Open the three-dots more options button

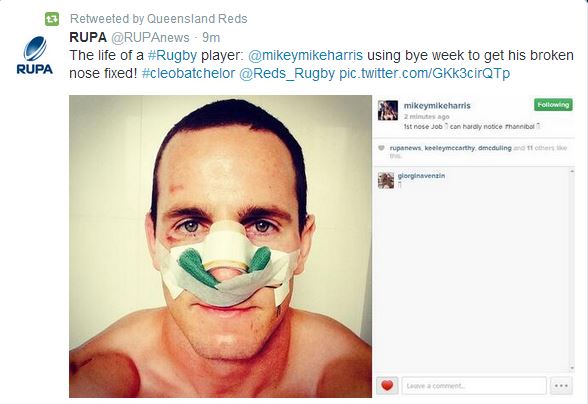point(561,386)
